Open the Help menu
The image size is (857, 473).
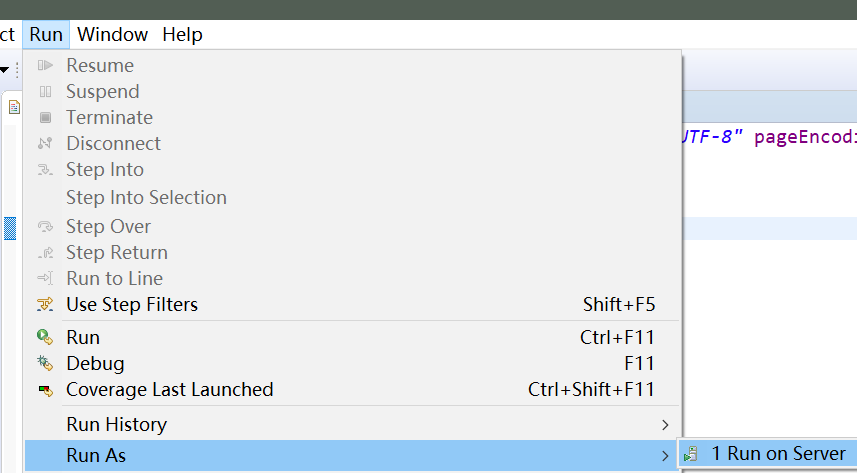[x=183, y=34]
